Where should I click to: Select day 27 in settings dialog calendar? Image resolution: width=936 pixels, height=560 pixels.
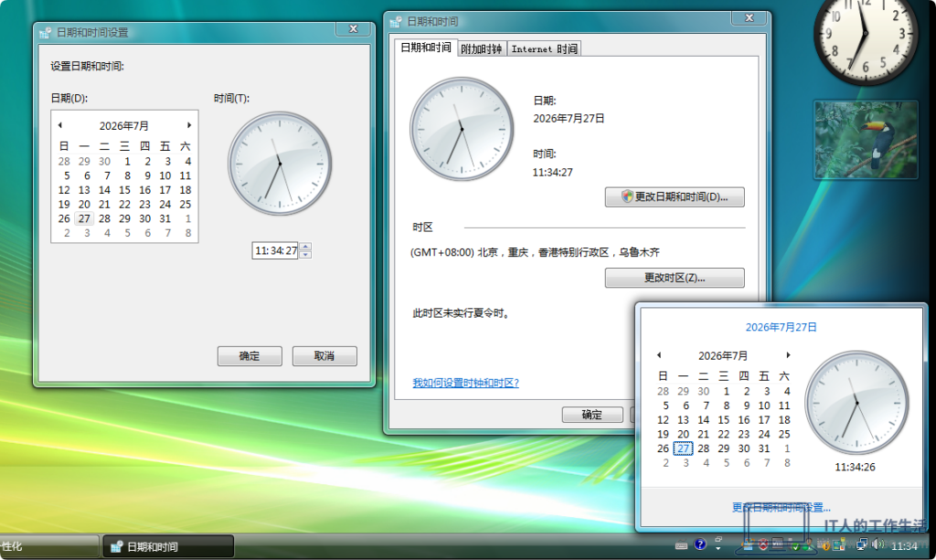tap(84, 219)
